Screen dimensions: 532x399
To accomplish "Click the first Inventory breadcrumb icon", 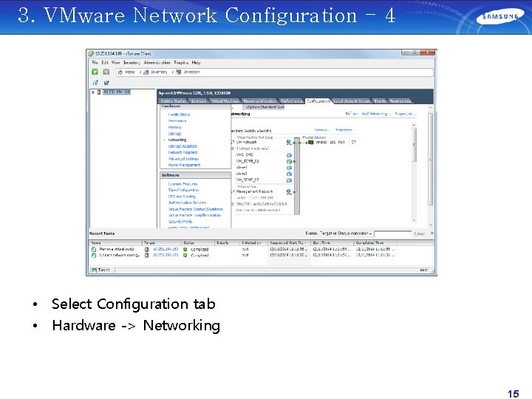I will [x=146, y=72].
